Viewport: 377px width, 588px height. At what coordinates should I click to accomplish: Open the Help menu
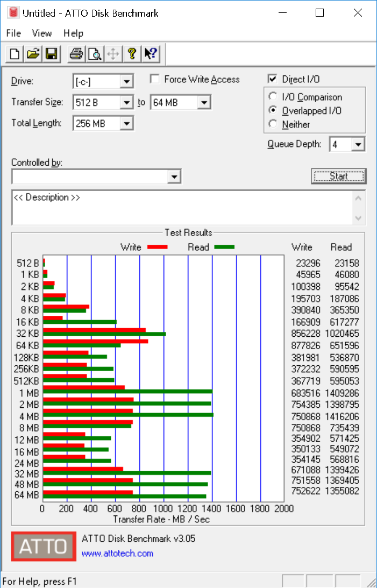(x=73, y=33)
